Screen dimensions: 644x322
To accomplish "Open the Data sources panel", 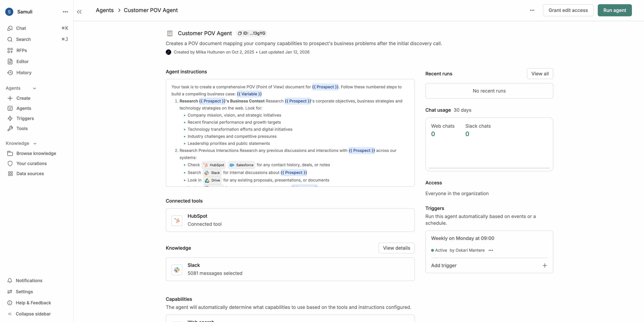I will tap(30, 173).
